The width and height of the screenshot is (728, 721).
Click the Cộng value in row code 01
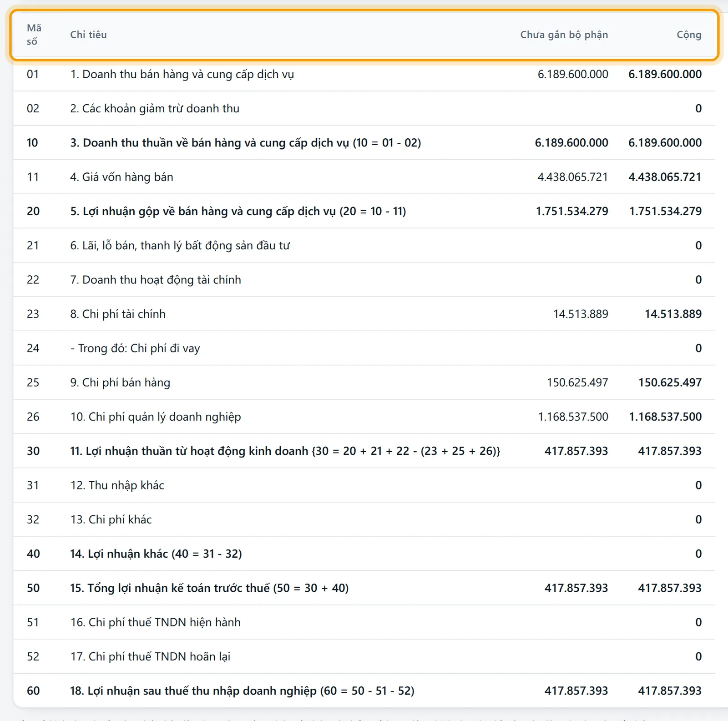[665, 74]
